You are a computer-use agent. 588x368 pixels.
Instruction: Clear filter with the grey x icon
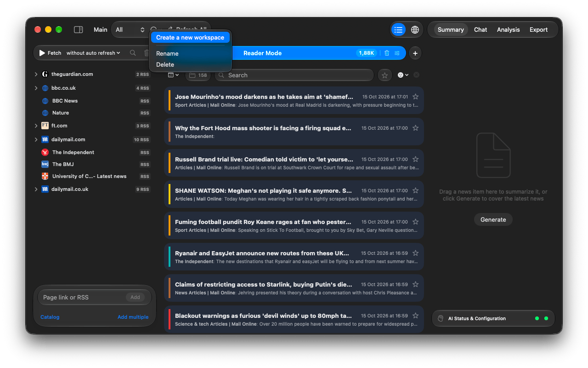click(x=416, y=75)
